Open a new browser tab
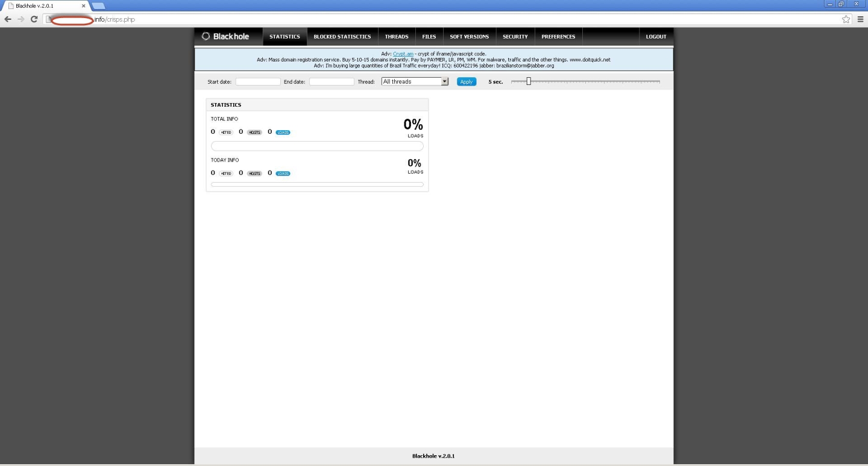Image resolution: width=868 pixels, height=466 pixels. pos(98,5)
